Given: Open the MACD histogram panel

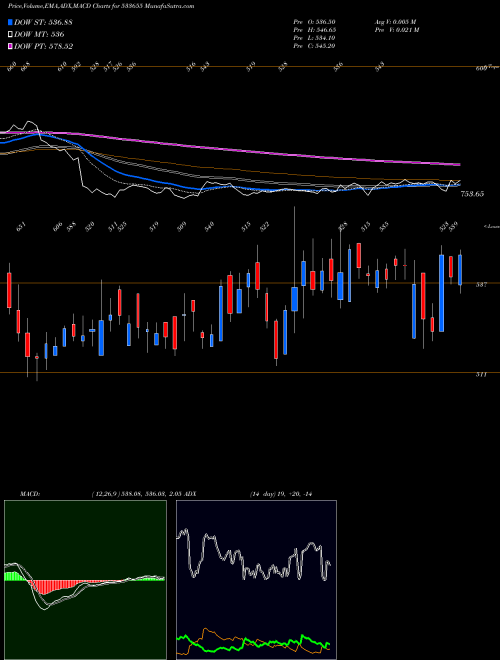Looking at the screenshot, I should click(x=85, y=580).
